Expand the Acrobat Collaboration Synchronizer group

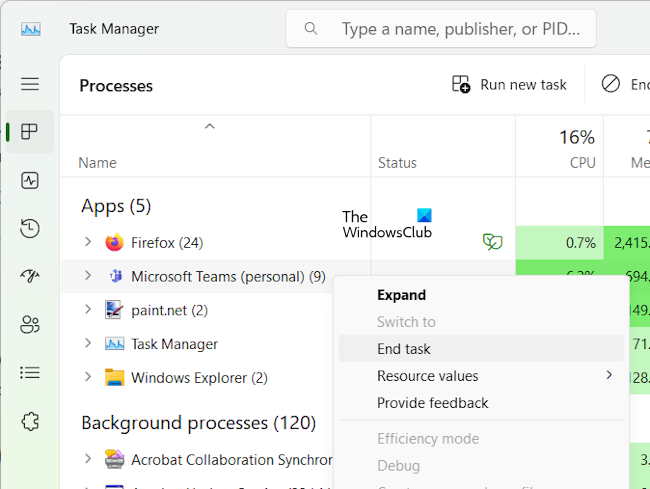tap(88, 460)
